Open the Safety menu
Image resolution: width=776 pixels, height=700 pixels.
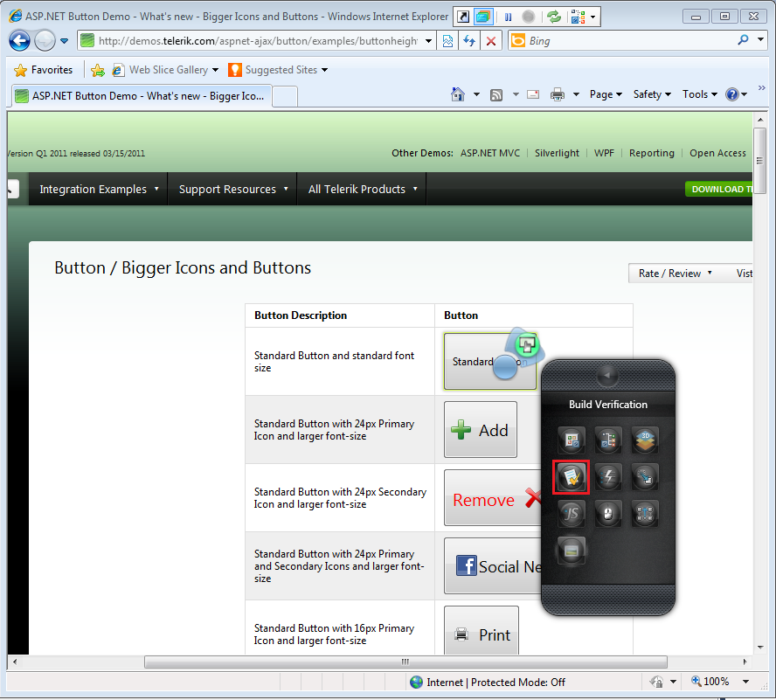pyautogui.click(x=652, y=94)
